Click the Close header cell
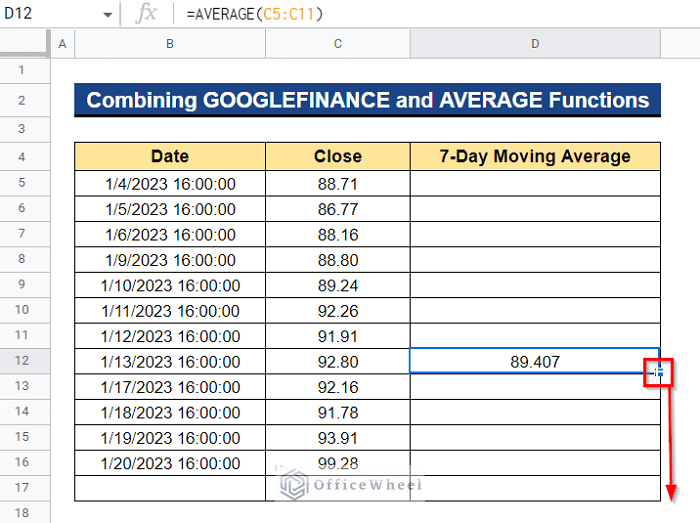700x523 pixels. pos(338,157)
